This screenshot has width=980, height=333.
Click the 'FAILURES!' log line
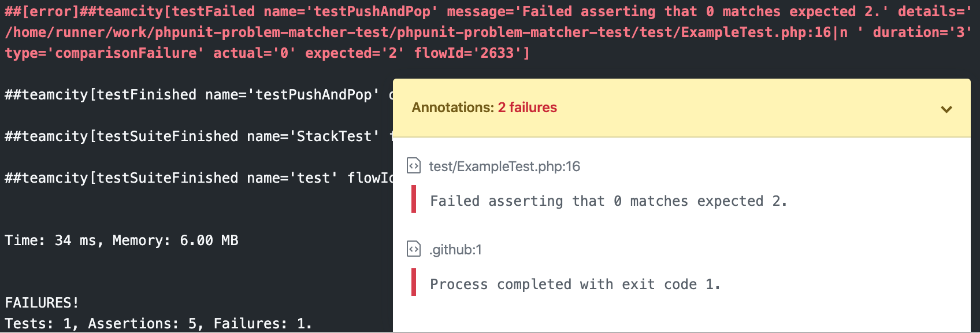click(x=42, y=303)
